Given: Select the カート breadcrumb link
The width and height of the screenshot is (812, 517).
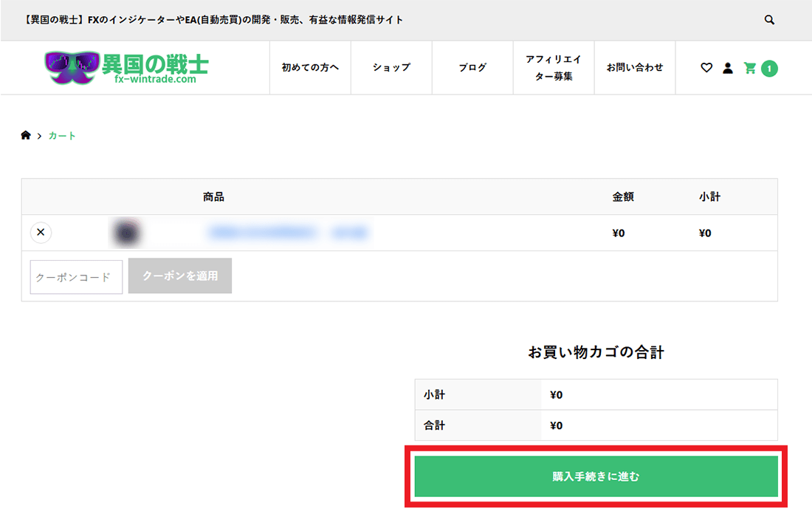Looking at the screenshot, I should pyautogui.click(x=62, y=136).
